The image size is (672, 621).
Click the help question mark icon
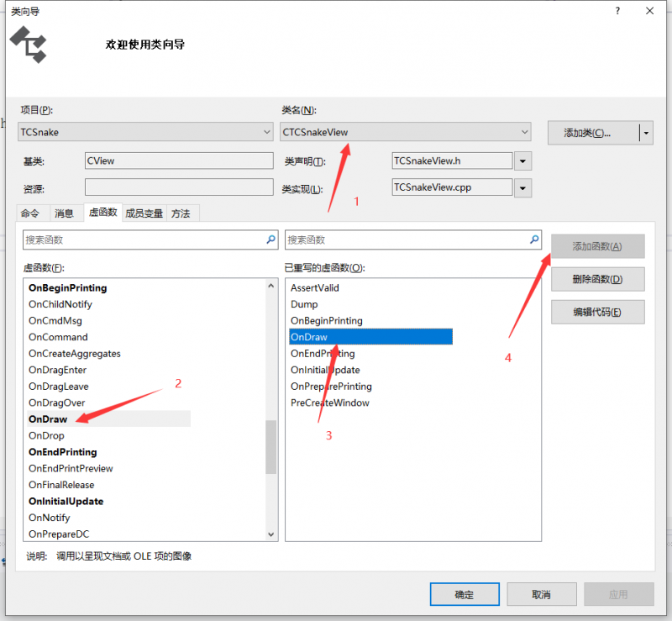[x=617, y=11]
